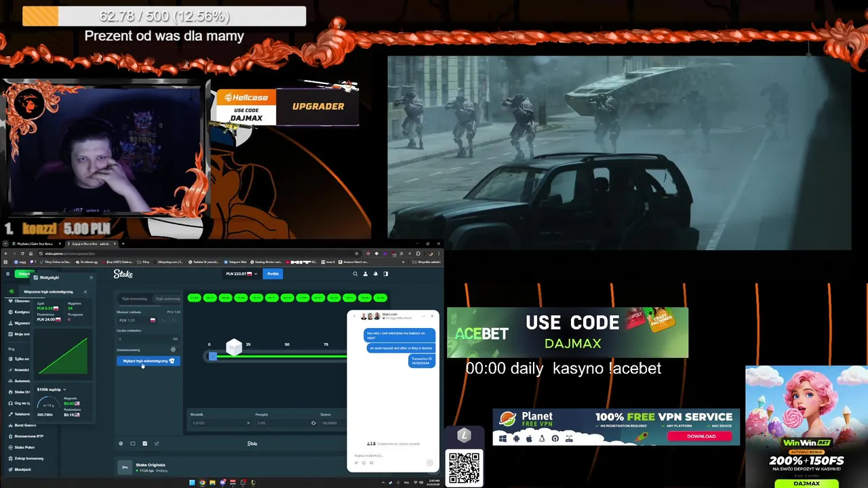Click the swap icon in Powyżej field
The width and height of the screenshot is (868, 488).
click(313, 423)
